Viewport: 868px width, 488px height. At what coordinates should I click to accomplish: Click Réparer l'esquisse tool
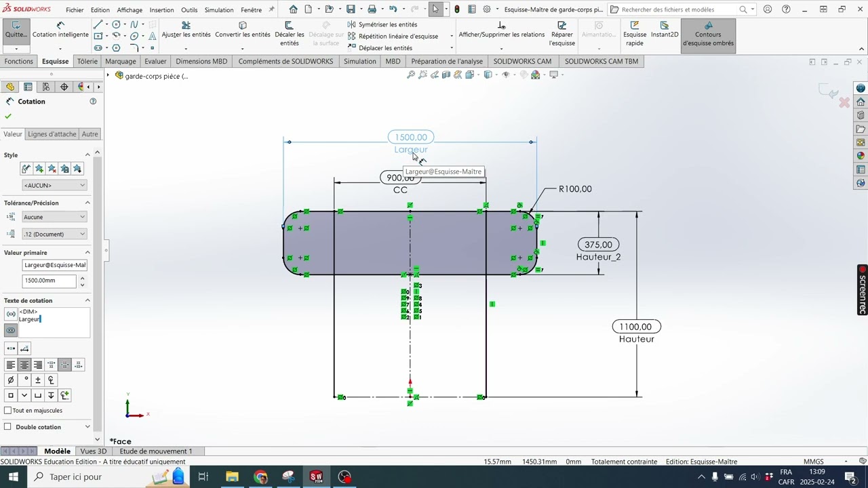561,34
